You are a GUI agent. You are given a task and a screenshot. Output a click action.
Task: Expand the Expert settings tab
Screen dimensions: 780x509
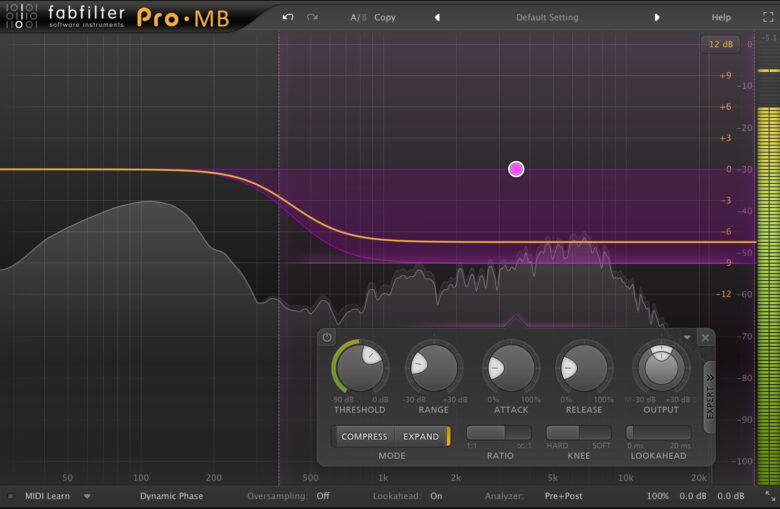[710, 397]
